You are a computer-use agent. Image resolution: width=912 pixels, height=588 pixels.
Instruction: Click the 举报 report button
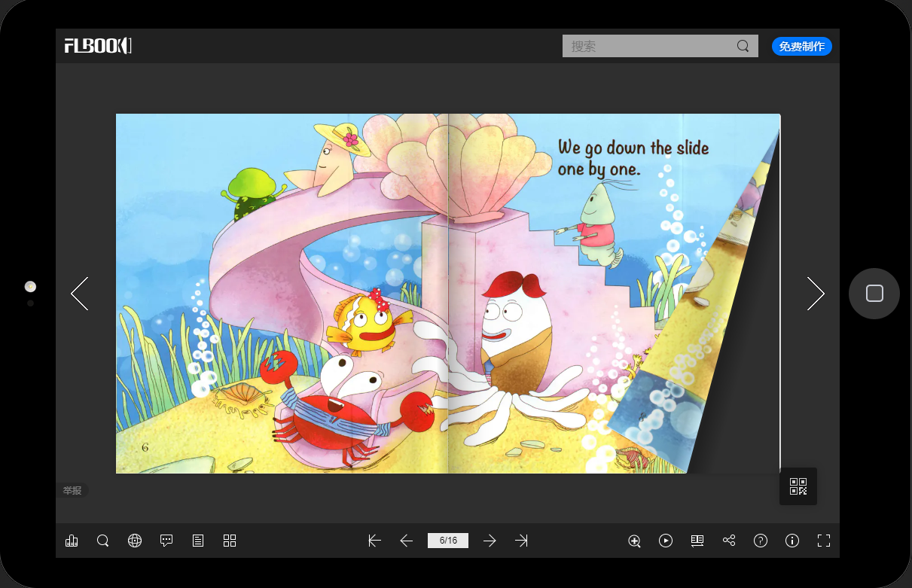coord(72,490)
